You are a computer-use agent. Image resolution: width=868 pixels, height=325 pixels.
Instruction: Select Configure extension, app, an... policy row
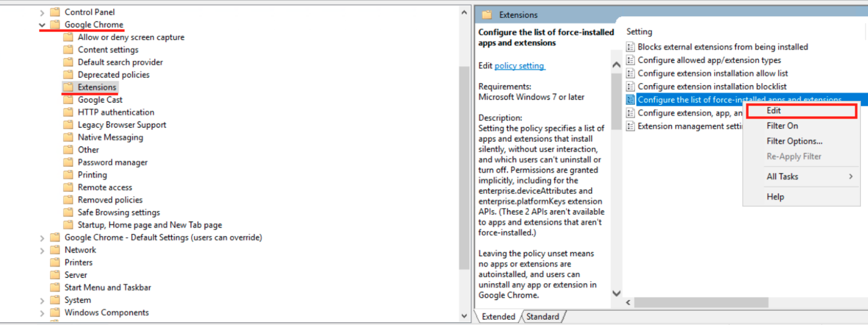click(x=690, y=113)
